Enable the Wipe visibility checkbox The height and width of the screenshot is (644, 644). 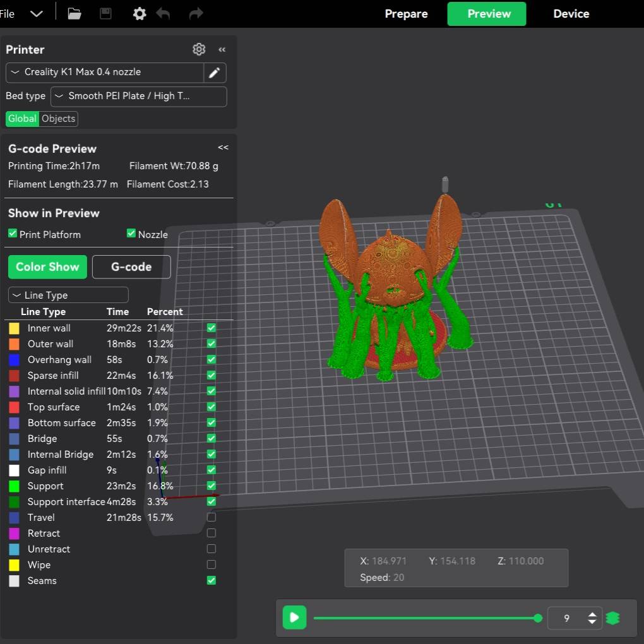(212, 564)
